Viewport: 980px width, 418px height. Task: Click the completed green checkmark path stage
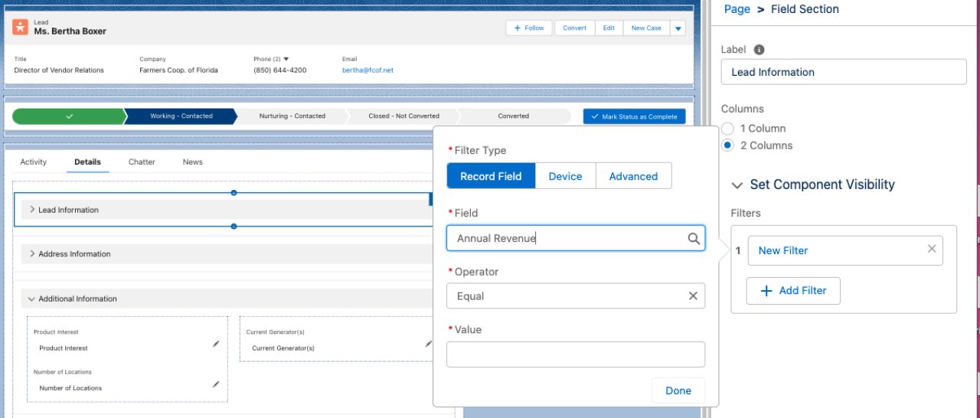point(69,116)
